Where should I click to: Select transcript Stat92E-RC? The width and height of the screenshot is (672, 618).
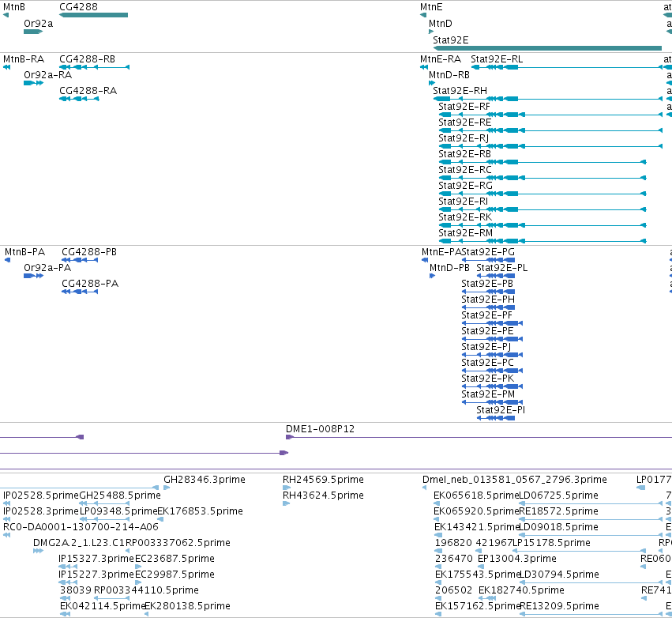coord(465,170)
